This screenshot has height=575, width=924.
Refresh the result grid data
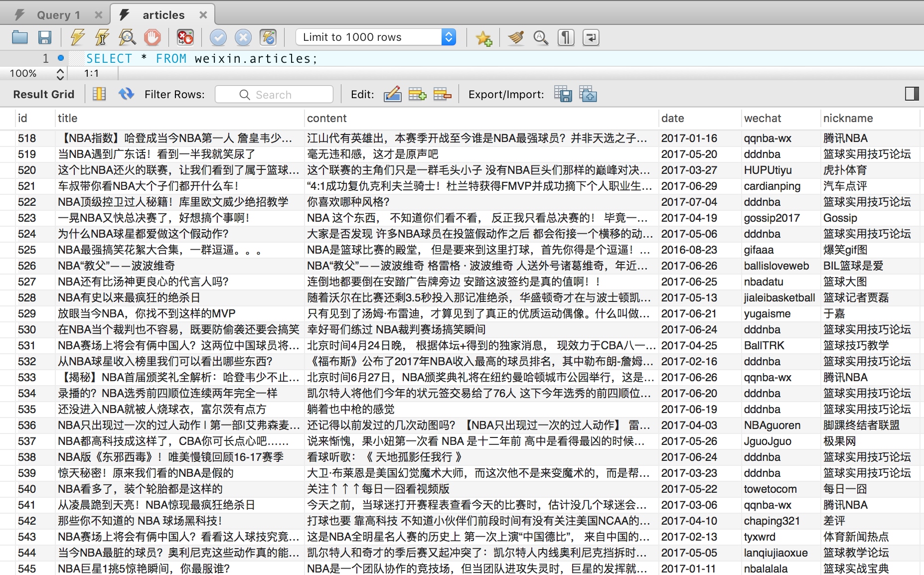click(x=127, y=94)
